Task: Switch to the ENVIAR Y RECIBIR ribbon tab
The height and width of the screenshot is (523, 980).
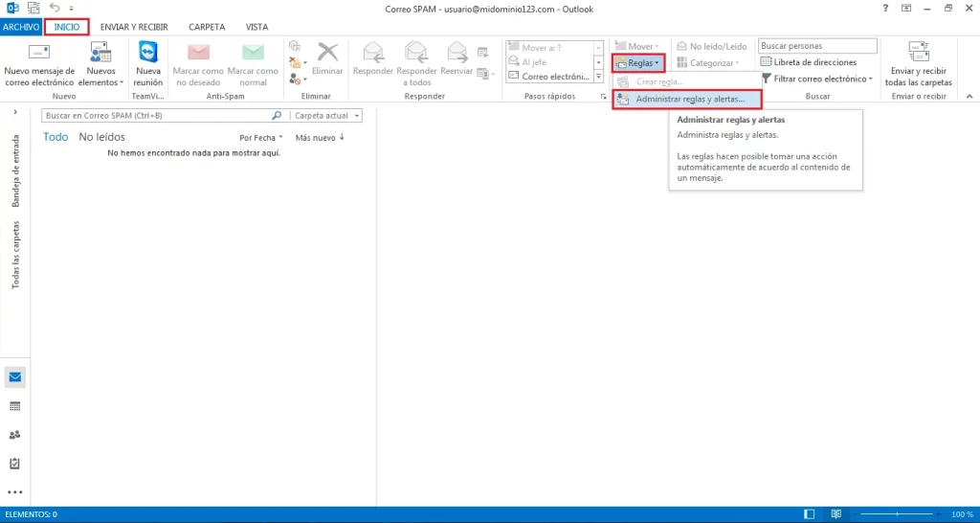Action: 134,27
